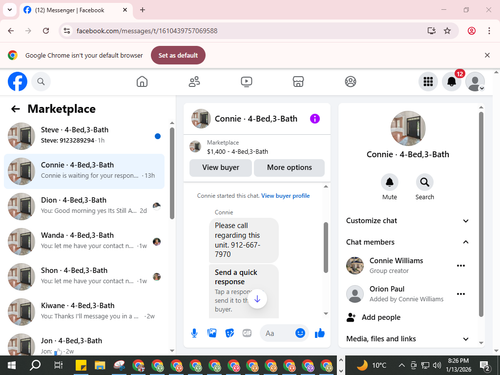Image resolution: width=500 pixels, height=375 pixels.
Task: Open Steve 4-Bed,3-Bath conversation
Action: coord(84,136)
